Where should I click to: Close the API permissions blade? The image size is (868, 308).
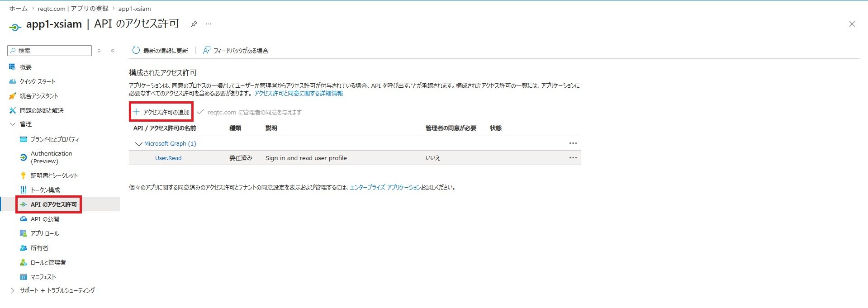(x=852, y=24)
